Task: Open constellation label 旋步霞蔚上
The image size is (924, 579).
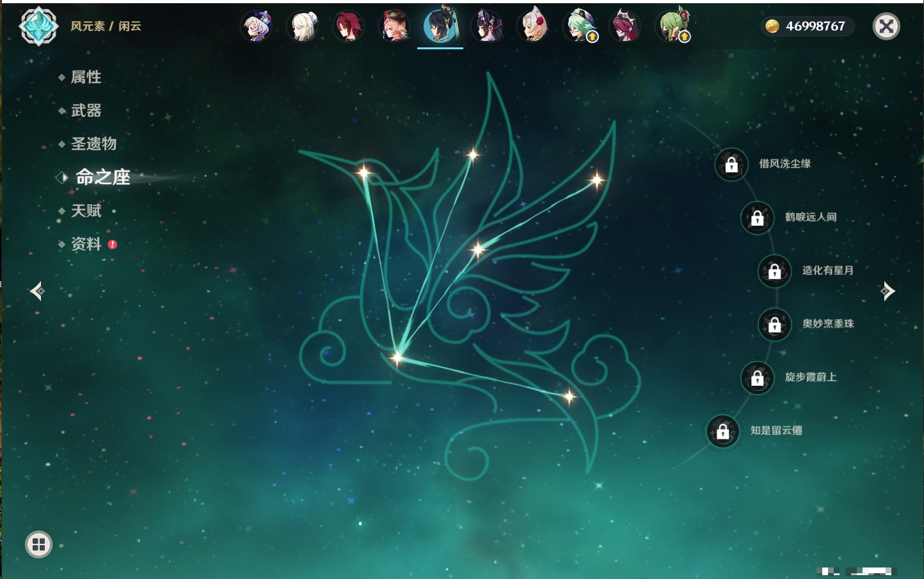Action: pyautogui.click(x=811, y=377)
